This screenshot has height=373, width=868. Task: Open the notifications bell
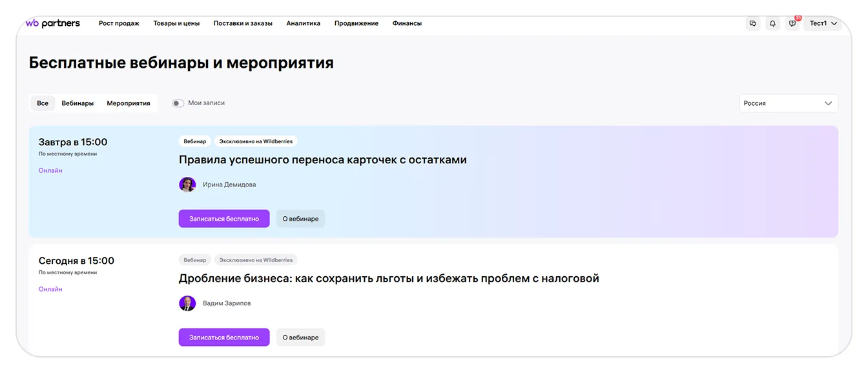(x=772, y=24)
